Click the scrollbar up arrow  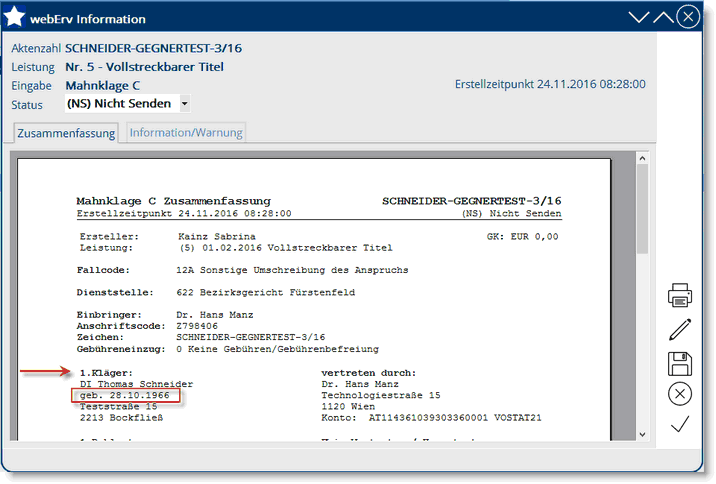[642, 158]
